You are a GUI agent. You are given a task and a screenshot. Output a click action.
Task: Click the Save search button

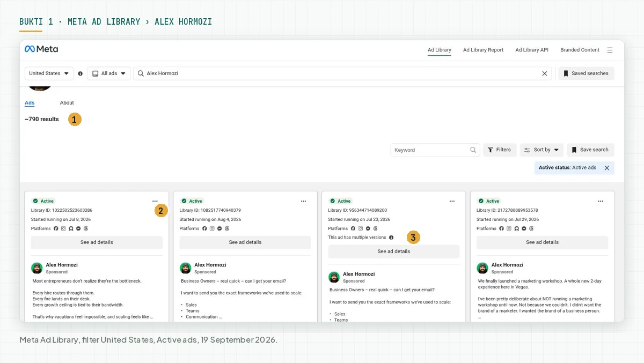590,150
